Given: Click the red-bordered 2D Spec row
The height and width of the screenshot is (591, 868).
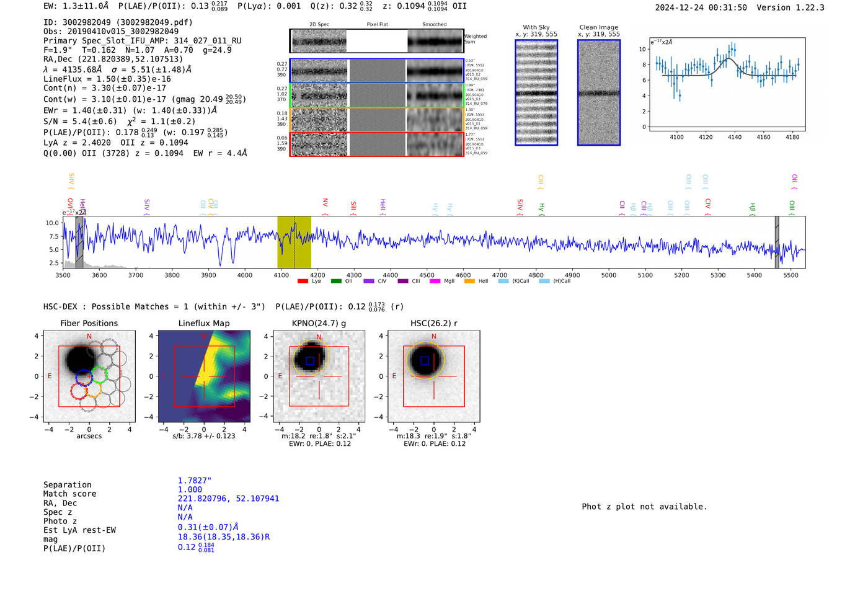Looking at the screenshot, I should click(319, 144).
